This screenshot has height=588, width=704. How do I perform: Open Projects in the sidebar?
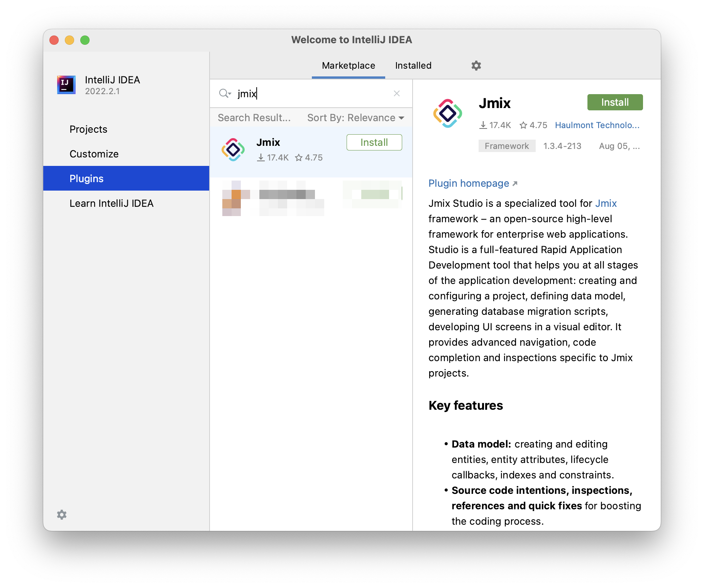click(88, 129)
